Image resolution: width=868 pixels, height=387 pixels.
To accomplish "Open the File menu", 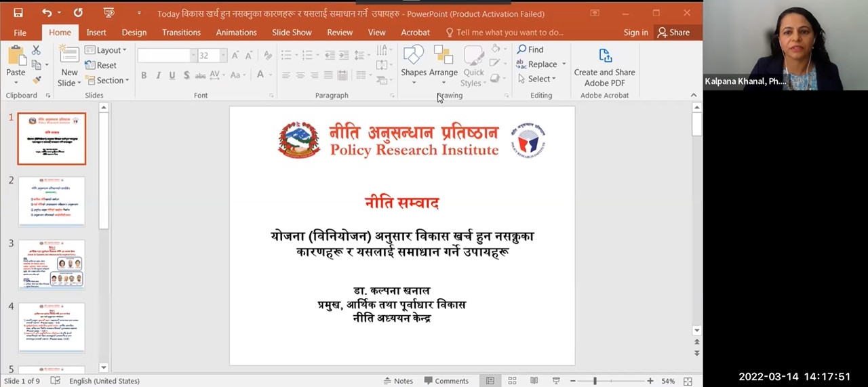I will point(20,33).
